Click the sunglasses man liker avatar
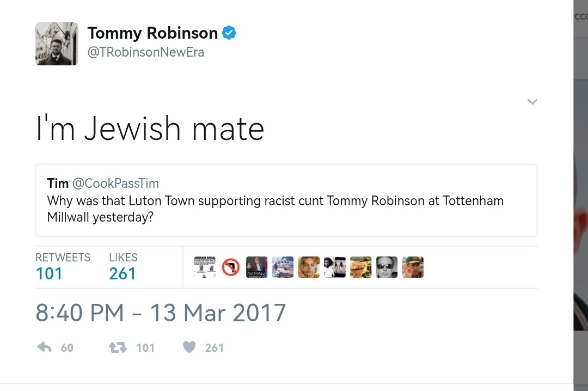This screenshot has height=391, width=588. pos(387,267)
